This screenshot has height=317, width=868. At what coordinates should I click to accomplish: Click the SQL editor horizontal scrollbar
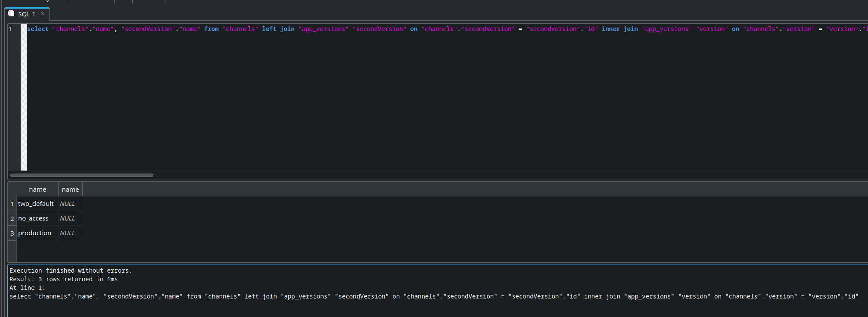[82, 175]
